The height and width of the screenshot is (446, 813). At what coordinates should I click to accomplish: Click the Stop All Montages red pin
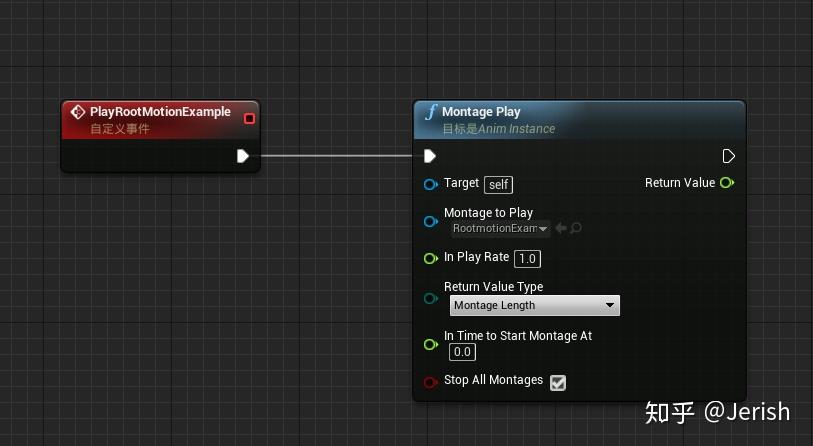430,381
